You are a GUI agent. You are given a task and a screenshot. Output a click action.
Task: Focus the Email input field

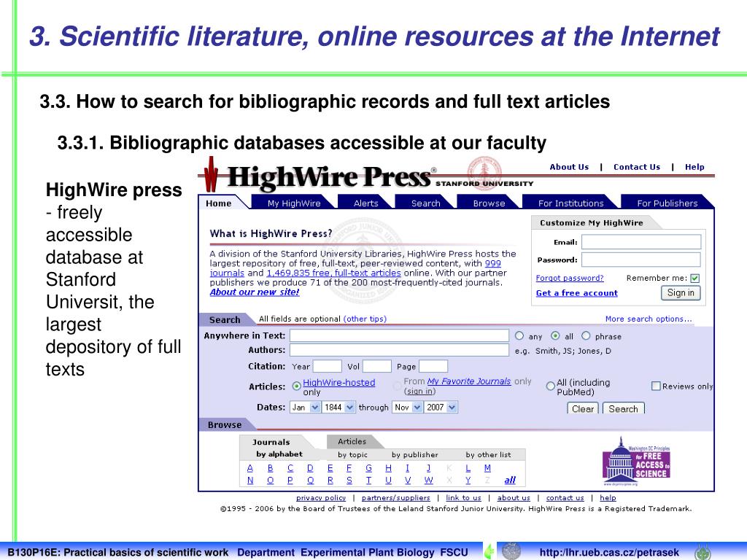641,242
